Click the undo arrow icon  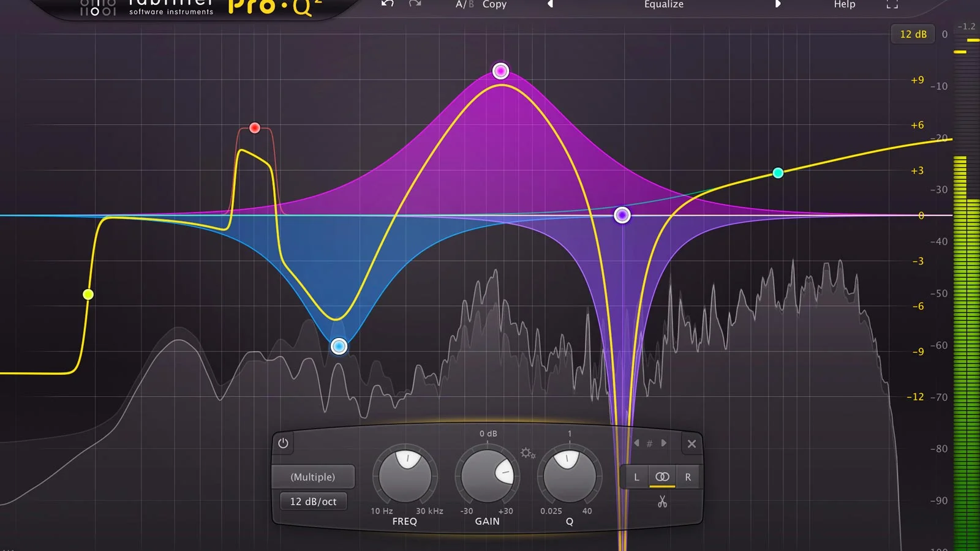386,4
